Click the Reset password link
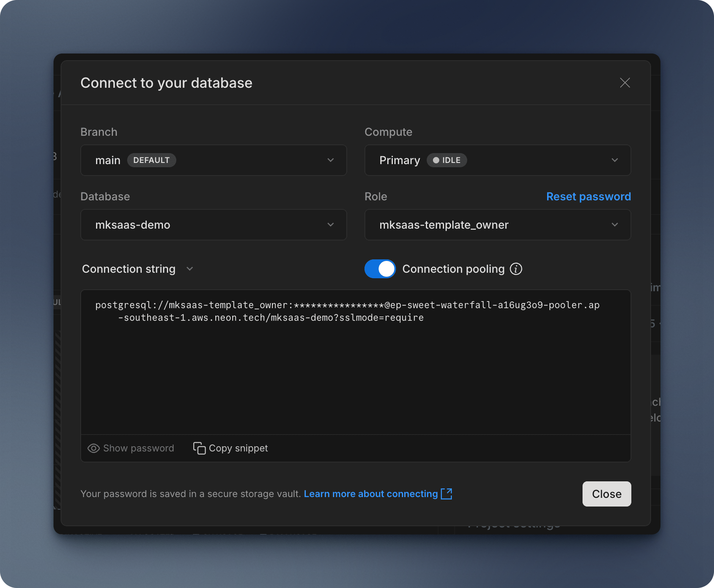 click(x=588, y=196)
